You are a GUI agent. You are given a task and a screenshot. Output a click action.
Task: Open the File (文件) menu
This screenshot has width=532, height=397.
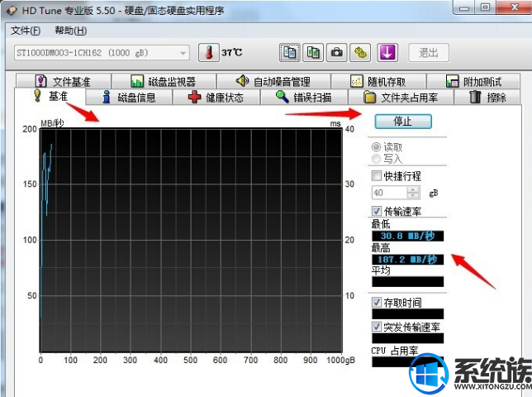[26, 31]
